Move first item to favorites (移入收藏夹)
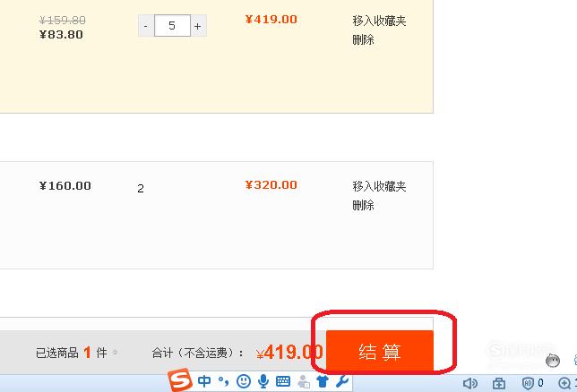This screenshot has width=577, height=392. [379, 21]
